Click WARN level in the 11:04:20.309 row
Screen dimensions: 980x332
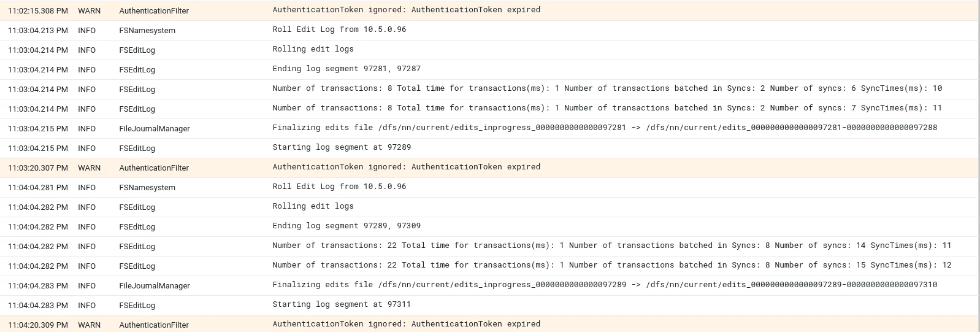89,325
